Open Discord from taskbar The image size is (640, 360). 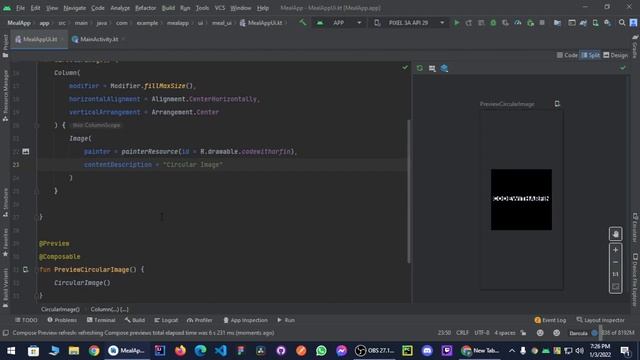pyautogui.click(x=427, y=351)
